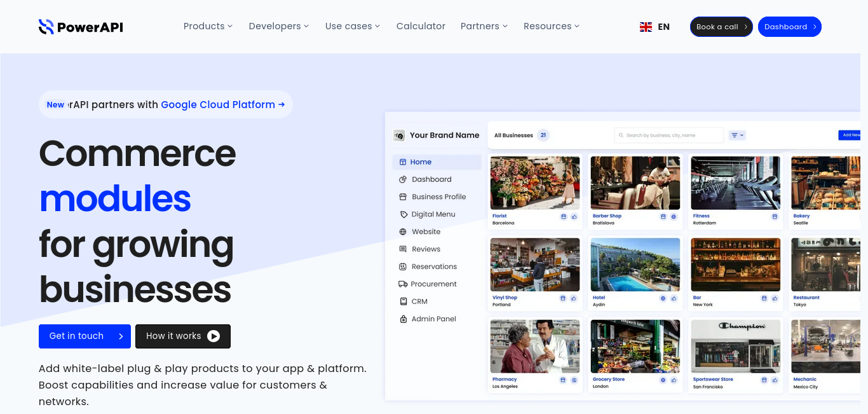
Task: Click the Reservations icon in sidebar
Action: [403, 266]
